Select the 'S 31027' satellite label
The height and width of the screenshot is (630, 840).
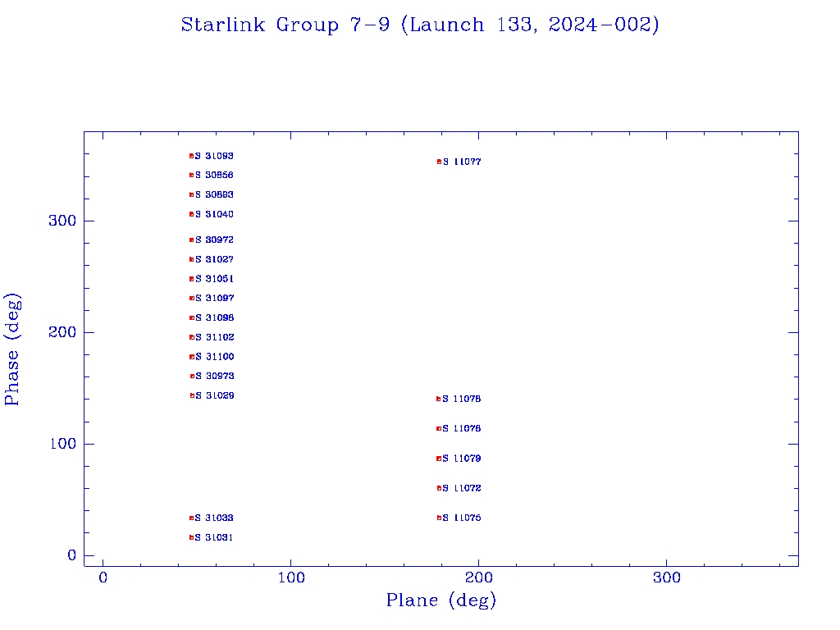point(214,259)
